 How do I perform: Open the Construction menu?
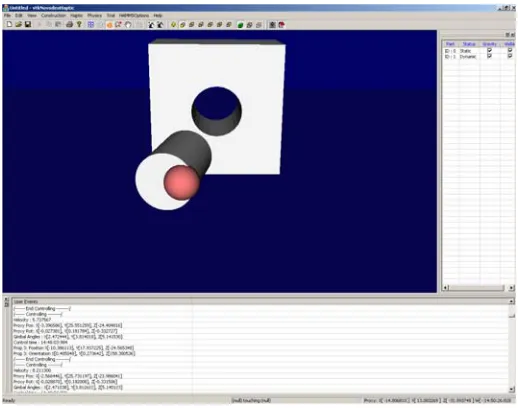[53, 15]
